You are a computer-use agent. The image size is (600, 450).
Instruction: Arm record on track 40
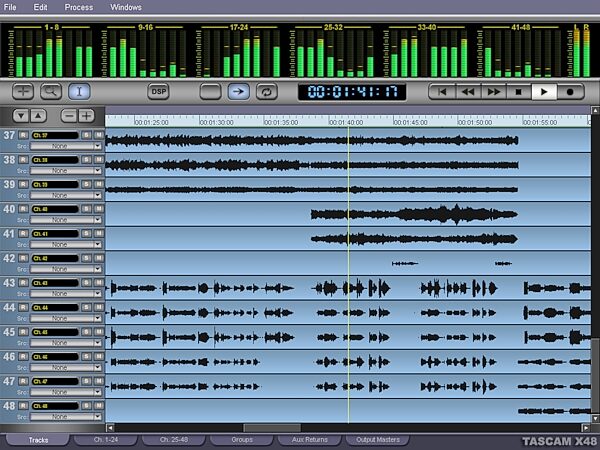click(x=23, y=209)
